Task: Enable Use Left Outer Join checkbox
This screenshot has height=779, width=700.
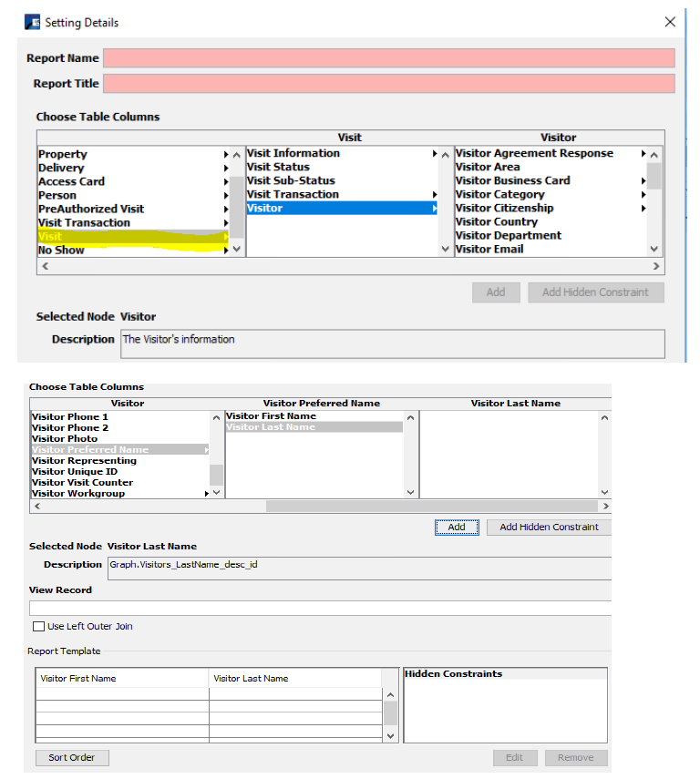Action: click(38, 627)
